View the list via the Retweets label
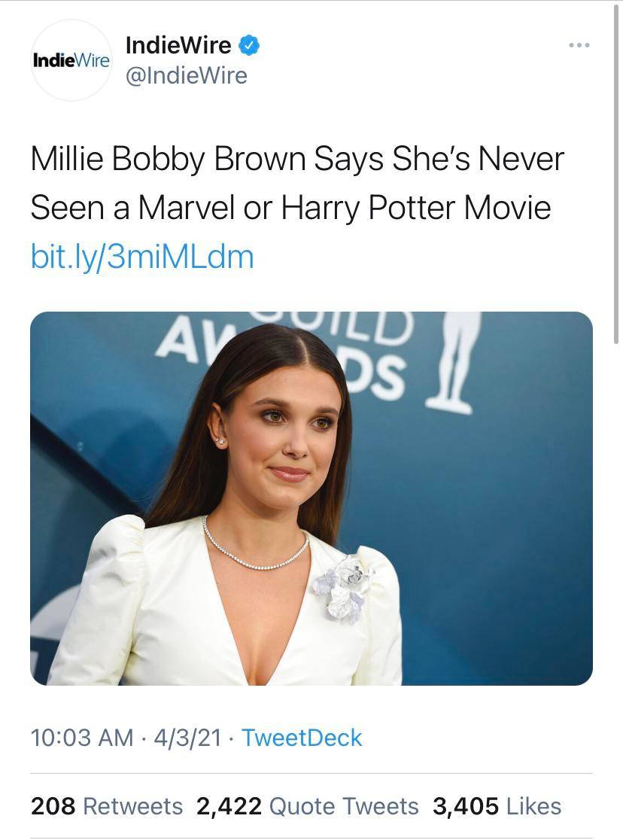 [x=132, y=806]
